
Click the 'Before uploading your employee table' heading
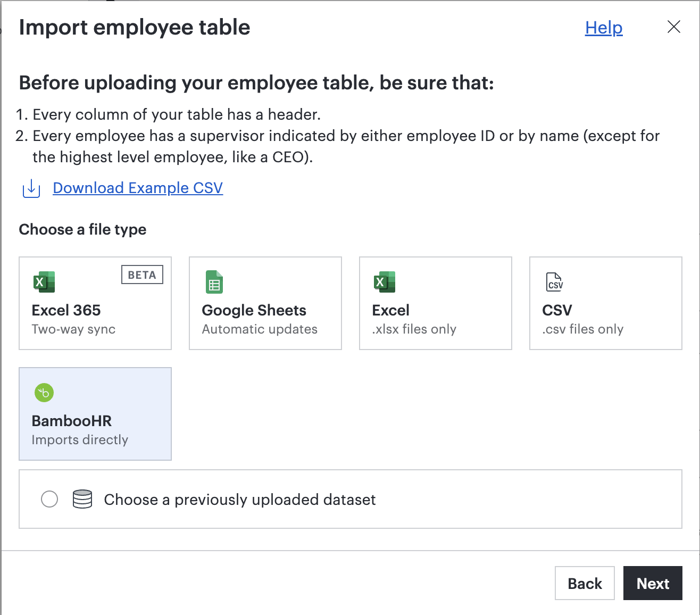(x=256, y=83)
